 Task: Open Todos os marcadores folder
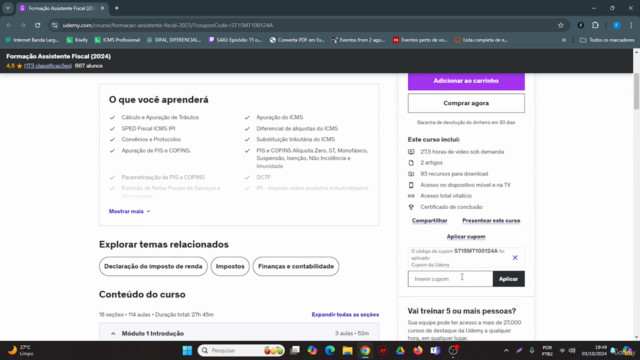pyautogui.click(x=607, y=40)
